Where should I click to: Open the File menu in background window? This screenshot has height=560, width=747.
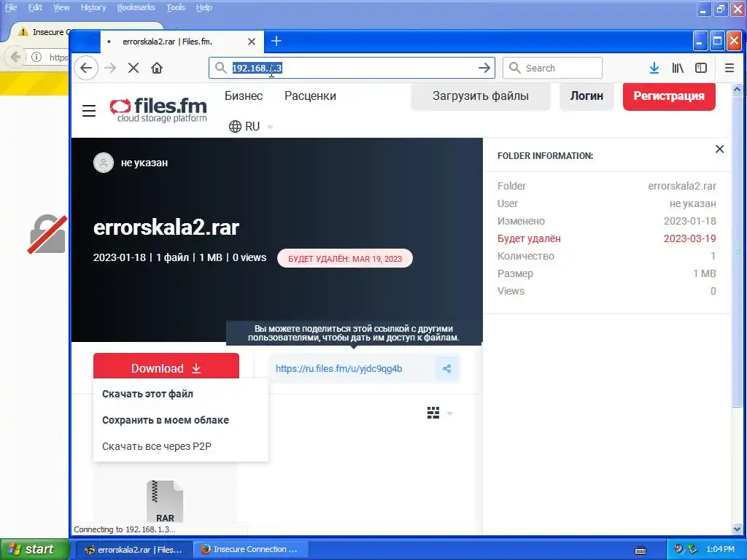(x=10, y=7)
